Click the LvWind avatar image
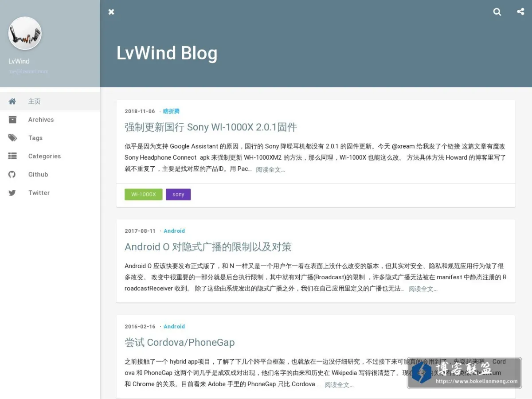532x399 pixels. pyautogui.click(x=25, y=33)
